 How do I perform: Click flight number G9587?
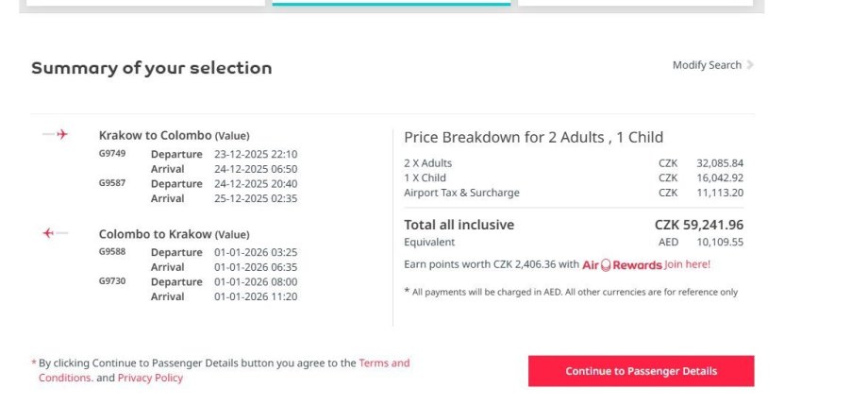[111, 183]
